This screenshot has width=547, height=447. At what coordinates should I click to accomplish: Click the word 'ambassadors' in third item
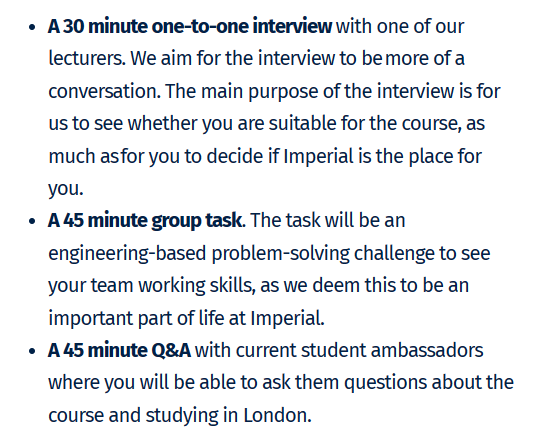427,350
